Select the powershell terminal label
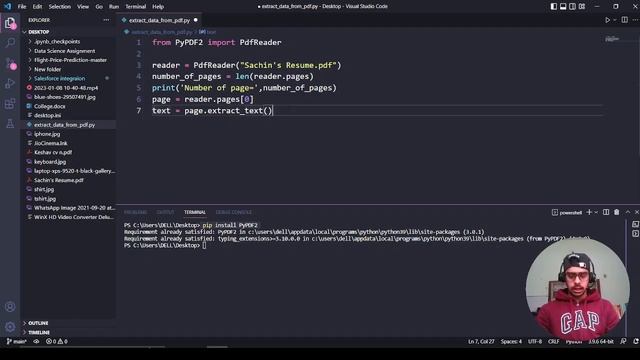 pos(567,213)
